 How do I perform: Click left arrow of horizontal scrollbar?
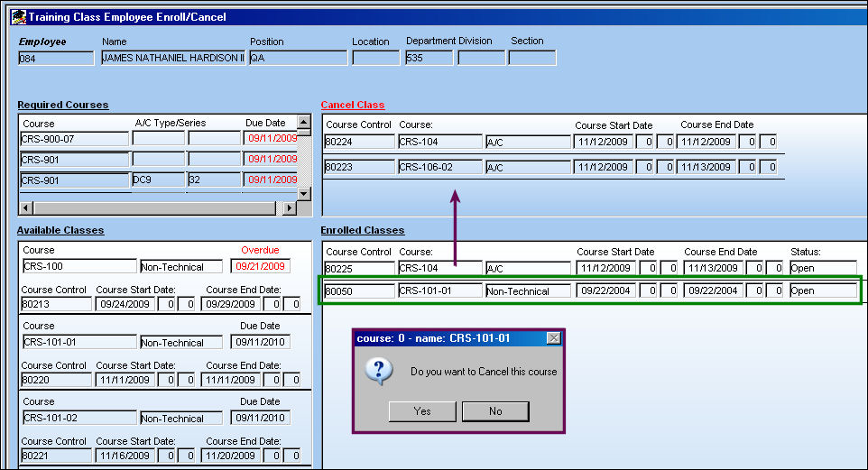pos(26,208)
